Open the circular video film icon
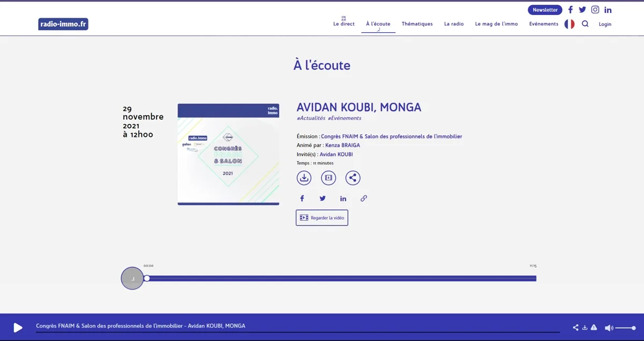The image size is (644, 341). point(328,178)
